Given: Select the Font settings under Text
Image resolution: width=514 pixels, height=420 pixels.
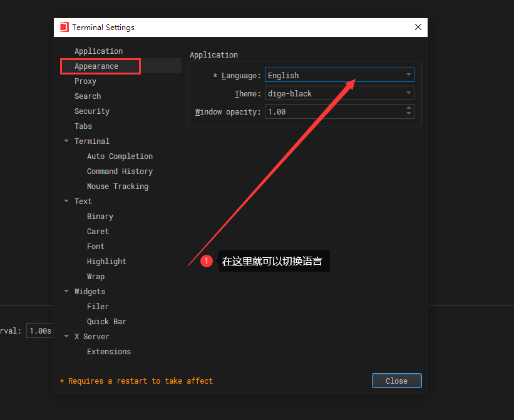Looking at the screenshot, I should tap(95, 246).
